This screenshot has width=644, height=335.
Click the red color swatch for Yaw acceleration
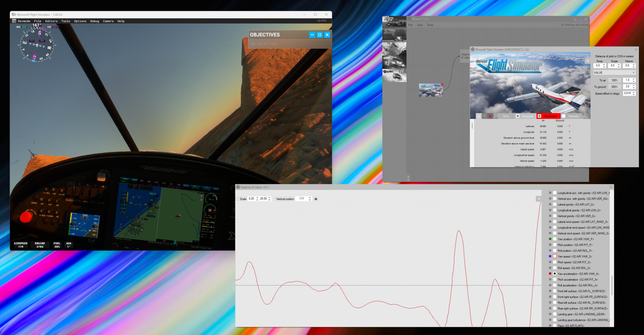[x=550, y=273]
